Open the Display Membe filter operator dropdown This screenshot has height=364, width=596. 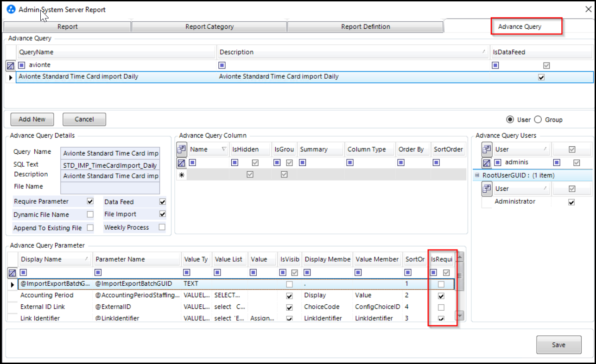308,272
